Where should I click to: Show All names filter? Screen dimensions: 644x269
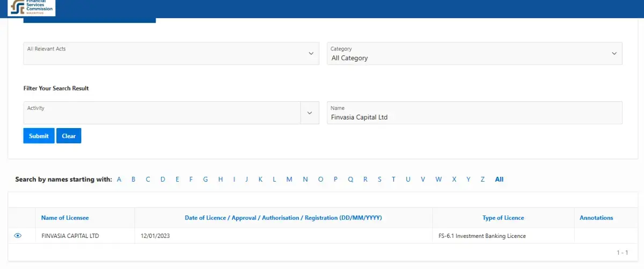pyautogui.click(x=499, y=180)
